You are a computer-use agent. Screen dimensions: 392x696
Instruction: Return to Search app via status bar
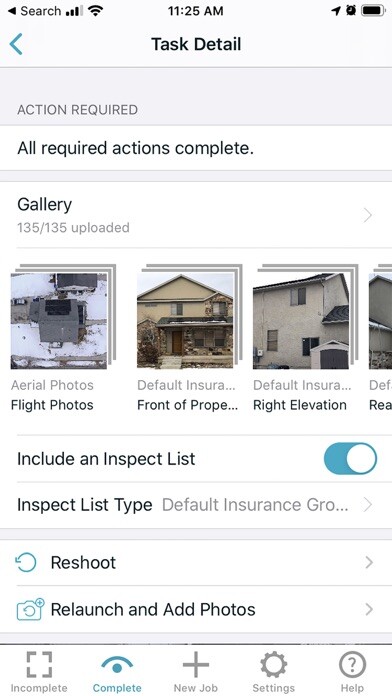click(x=35, y=11)
